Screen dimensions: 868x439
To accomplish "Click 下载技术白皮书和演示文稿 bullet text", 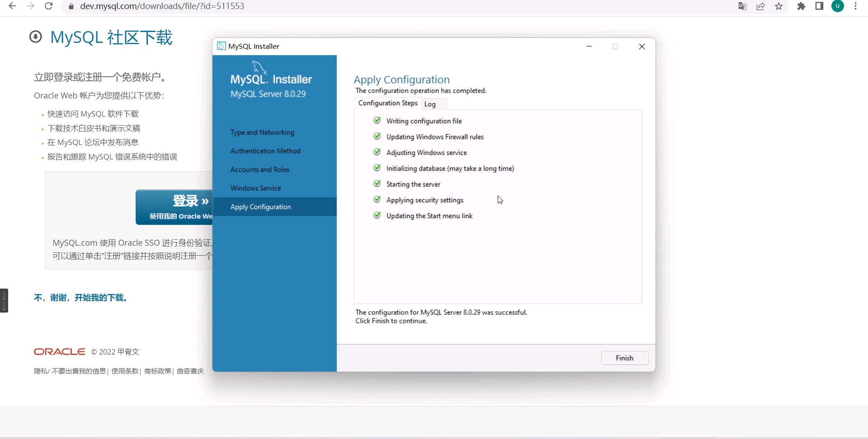I will (94, 128).
